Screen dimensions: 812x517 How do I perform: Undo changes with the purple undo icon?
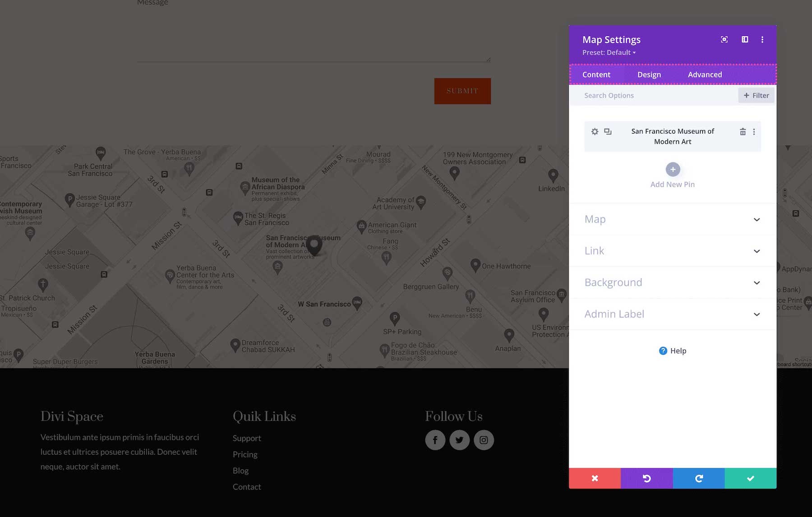pos(646,478)
